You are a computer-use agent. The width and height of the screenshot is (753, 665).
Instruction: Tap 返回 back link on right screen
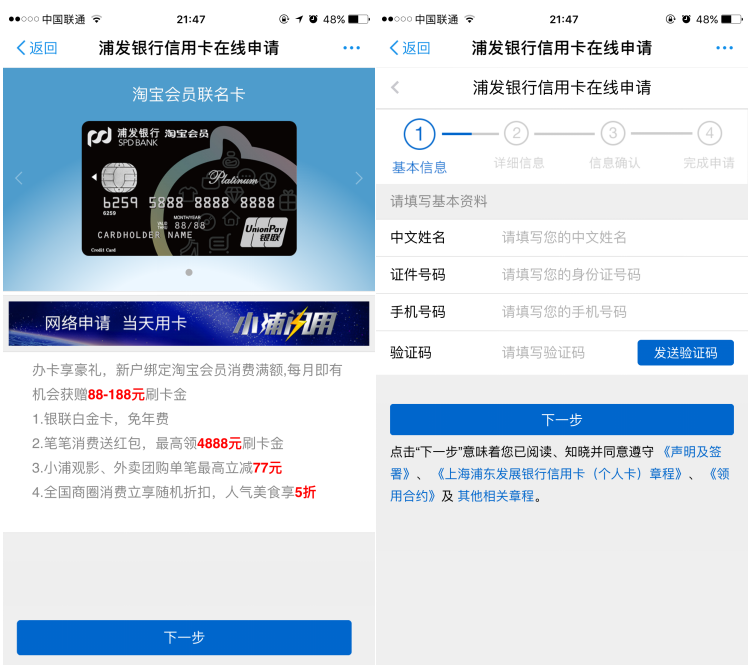(x=410, y=48)
